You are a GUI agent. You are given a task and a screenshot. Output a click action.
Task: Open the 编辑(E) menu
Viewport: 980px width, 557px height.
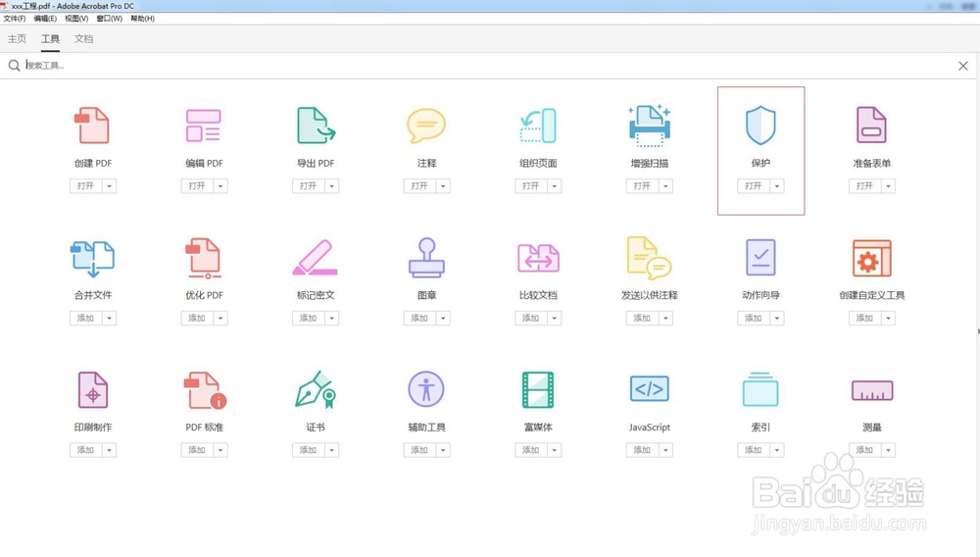[45, 18]
